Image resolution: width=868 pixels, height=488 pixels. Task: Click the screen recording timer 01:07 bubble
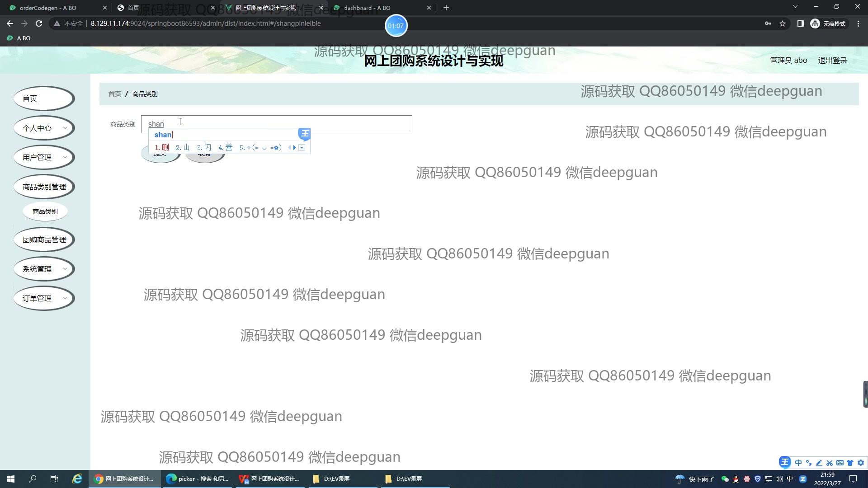pos(396,26)
